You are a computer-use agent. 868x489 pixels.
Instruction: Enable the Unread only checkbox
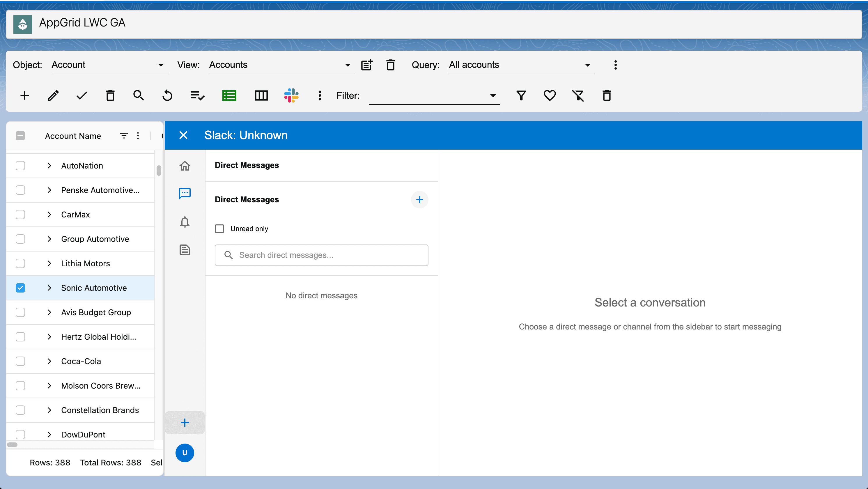(219, 229)
